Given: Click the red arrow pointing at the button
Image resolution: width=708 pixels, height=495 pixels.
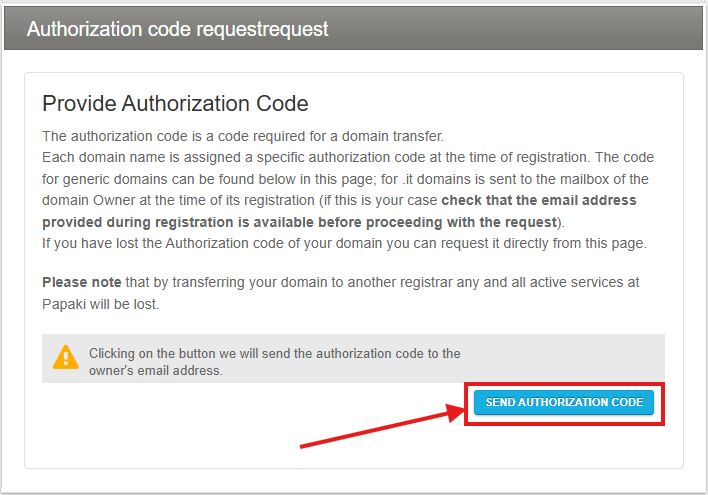Looking at the screenshot, I should coord(382,426).
